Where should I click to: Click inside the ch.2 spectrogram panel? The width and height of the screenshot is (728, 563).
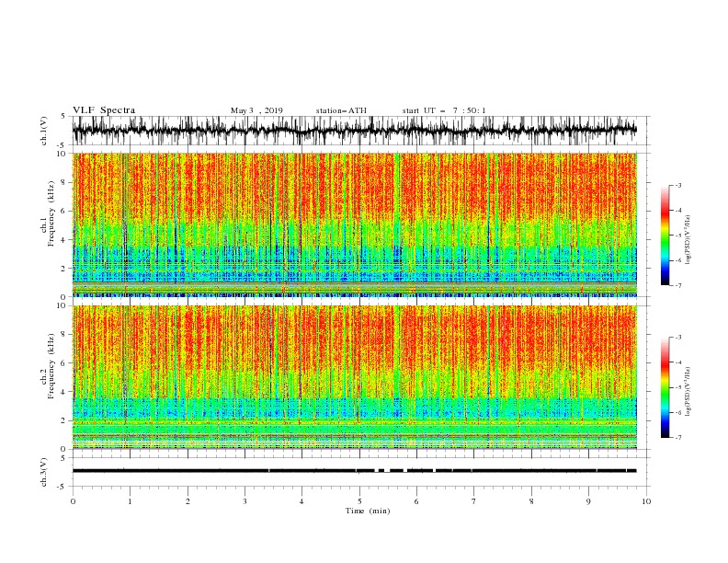pos(354,377)
